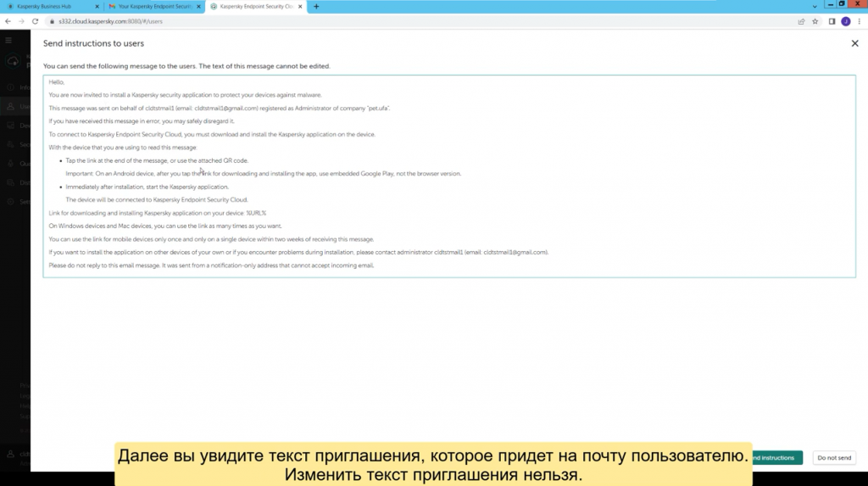This screenshot has width=868, height=486.
Task: Switch to the Your Kaspersky Endpoint Security Gmail tab
Action: pyautogui.click(x=154, y=6)
